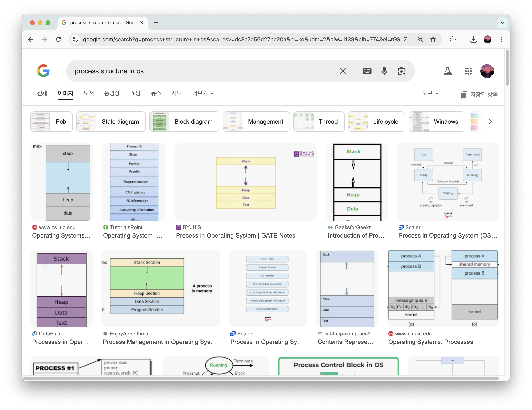Open Search Labs flask icon

click(x=447, y=71)
